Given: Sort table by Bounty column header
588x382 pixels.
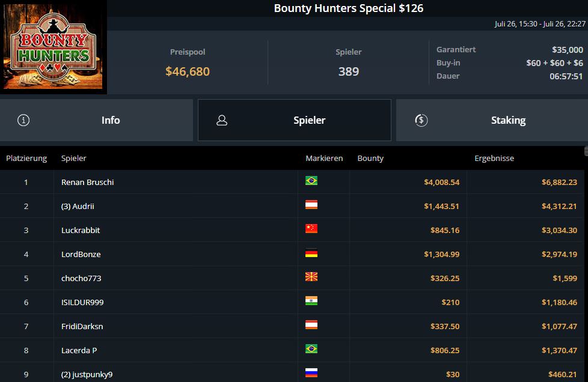Looking at the screenshot, I should (370, 159).
